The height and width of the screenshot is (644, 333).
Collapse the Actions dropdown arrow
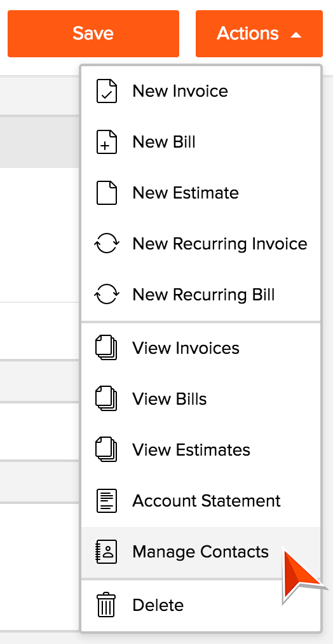[x=296, y=35]
